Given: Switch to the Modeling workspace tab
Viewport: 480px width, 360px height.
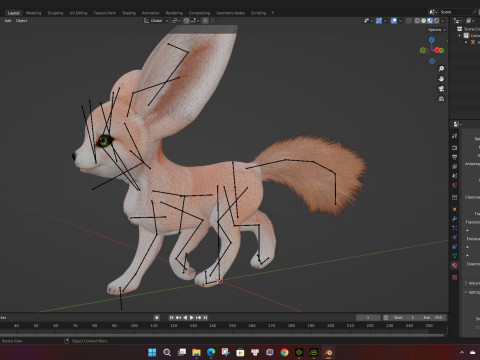Looking at the screenshot, I should click(x=33, y=13).
